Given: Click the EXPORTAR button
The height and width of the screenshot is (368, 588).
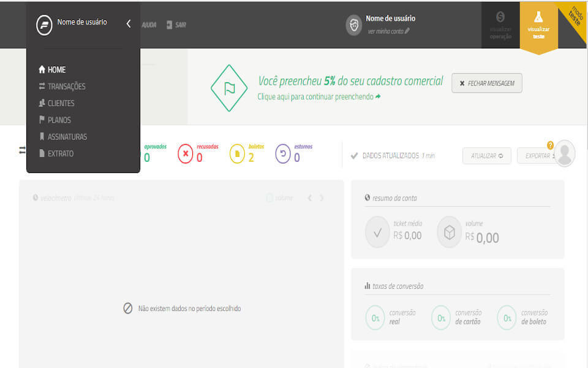Looking at the screenshot, I should click(x=537, y=155).
